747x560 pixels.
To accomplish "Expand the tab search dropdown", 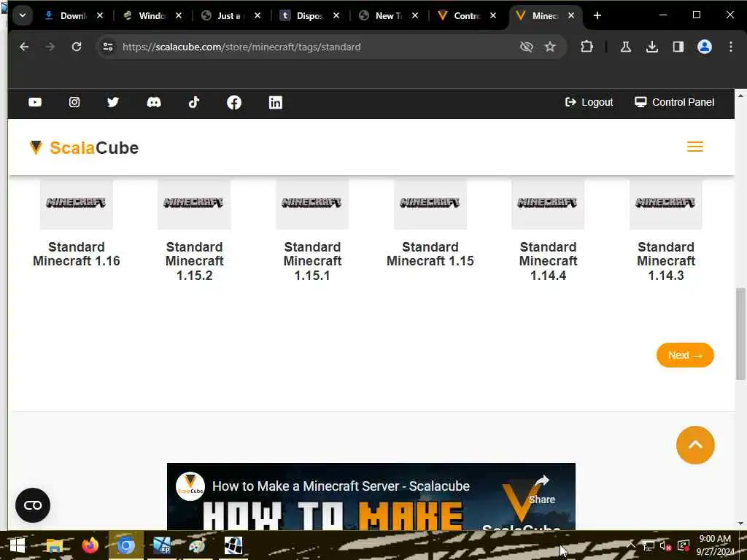I will click(x=23, y=16).
